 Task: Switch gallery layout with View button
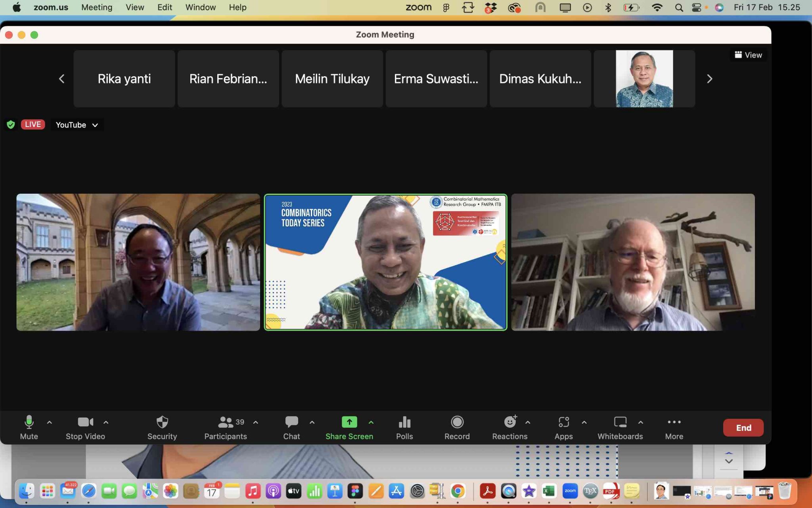click(748, 55)
